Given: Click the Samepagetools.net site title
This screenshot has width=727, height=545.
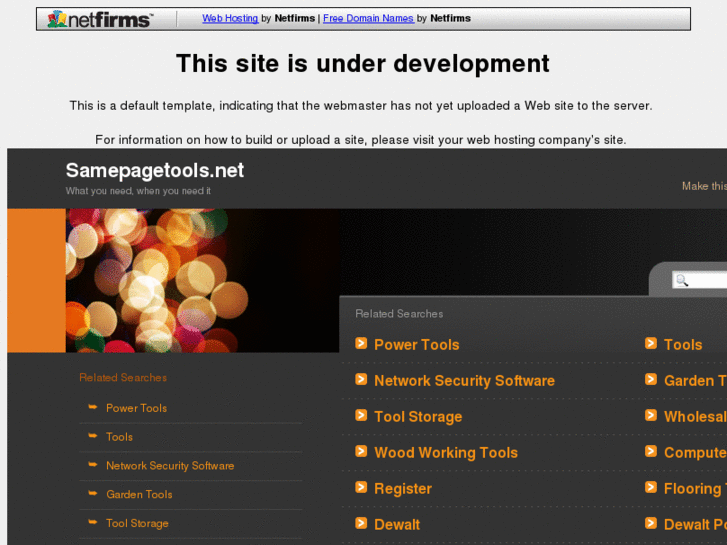Looking at the screenshot, I should [155, 170].
